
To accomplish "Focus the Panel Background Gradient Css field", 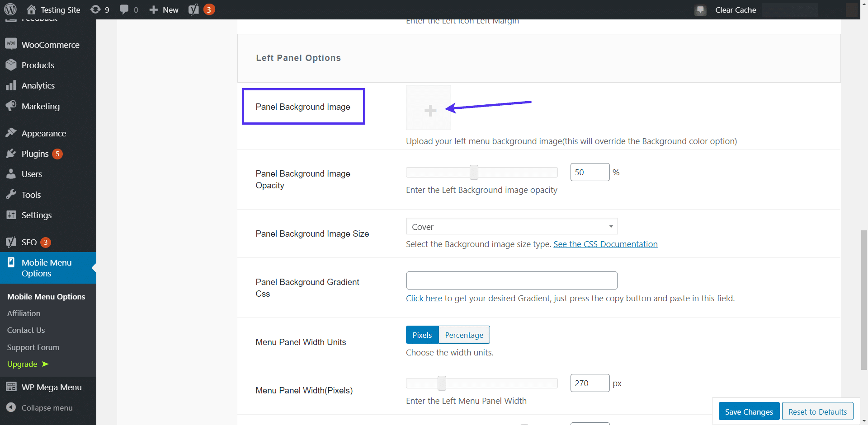I will [512, 280].
